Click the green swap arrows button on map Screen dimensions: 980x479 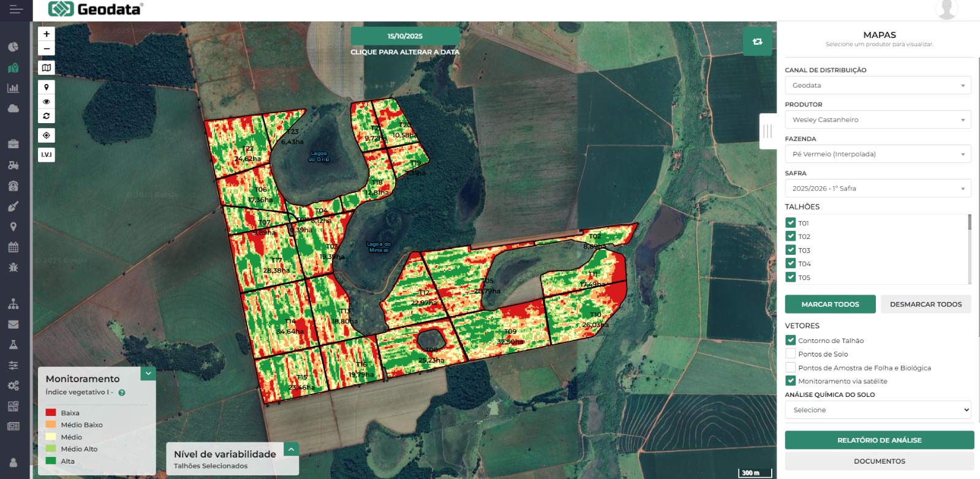[x=757, y=42]
